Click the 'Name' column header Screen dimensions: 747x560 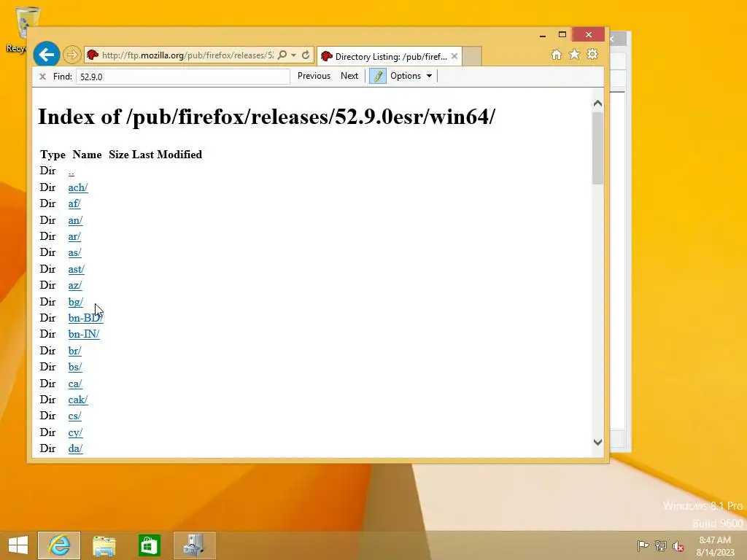(x=88, y=155)
